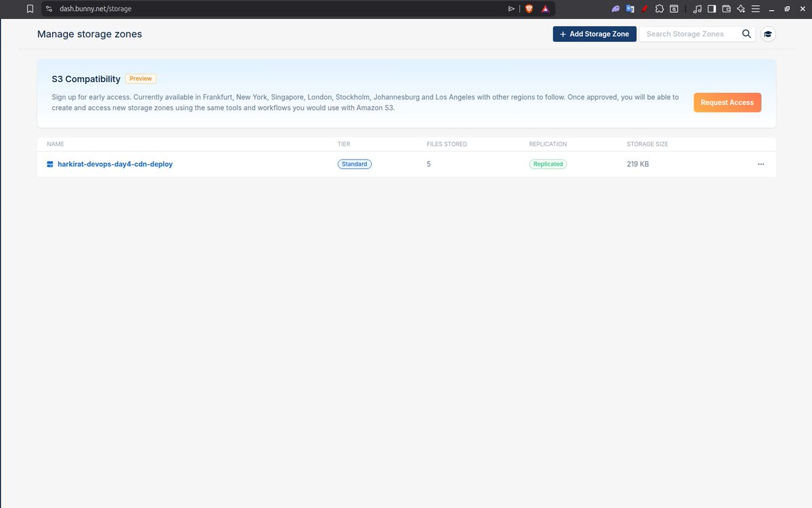Open site settings icon in address bar
This screenshot has height=508, width=812.
(x=49, y=9)
